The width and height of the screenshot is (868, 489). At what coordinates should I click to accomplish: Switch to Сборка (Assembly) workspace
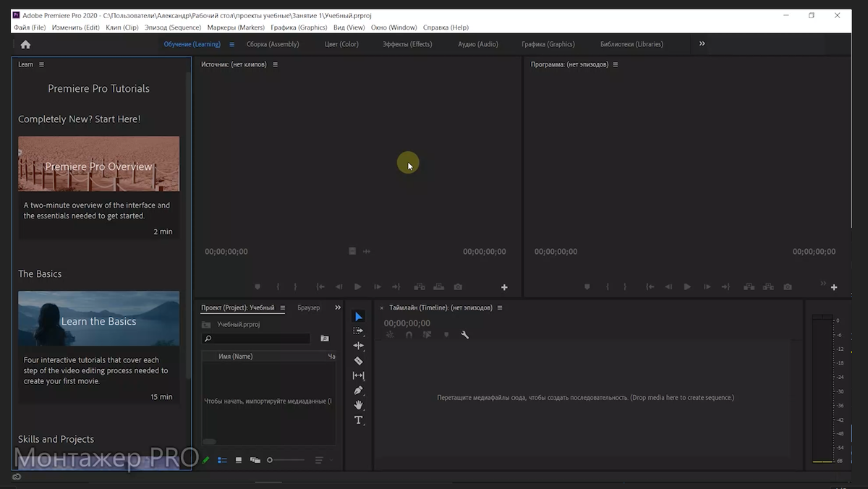[x=273, y=44]
